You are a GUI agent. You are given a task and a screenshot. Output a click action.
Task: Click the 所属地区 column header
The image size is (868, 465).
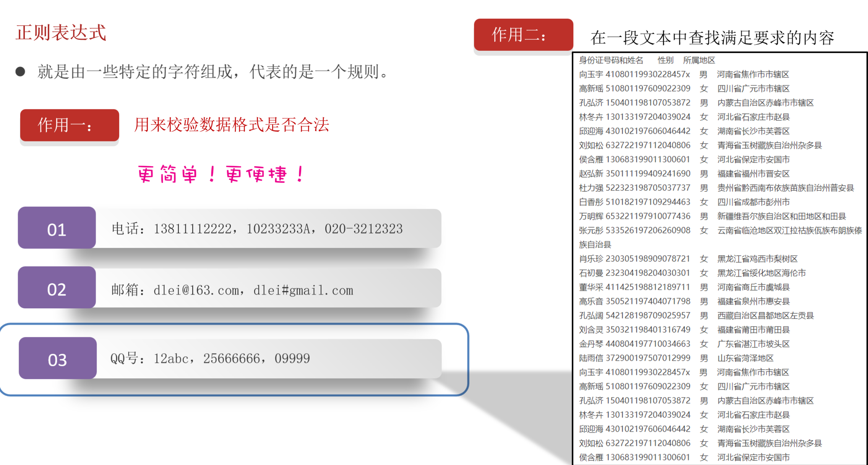click(699, 60)
